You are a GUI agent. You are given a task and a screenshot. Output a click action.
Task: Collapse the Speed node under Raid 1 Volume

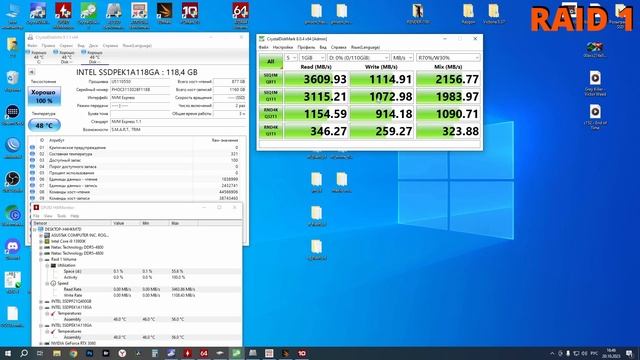[x=47, y=283]
